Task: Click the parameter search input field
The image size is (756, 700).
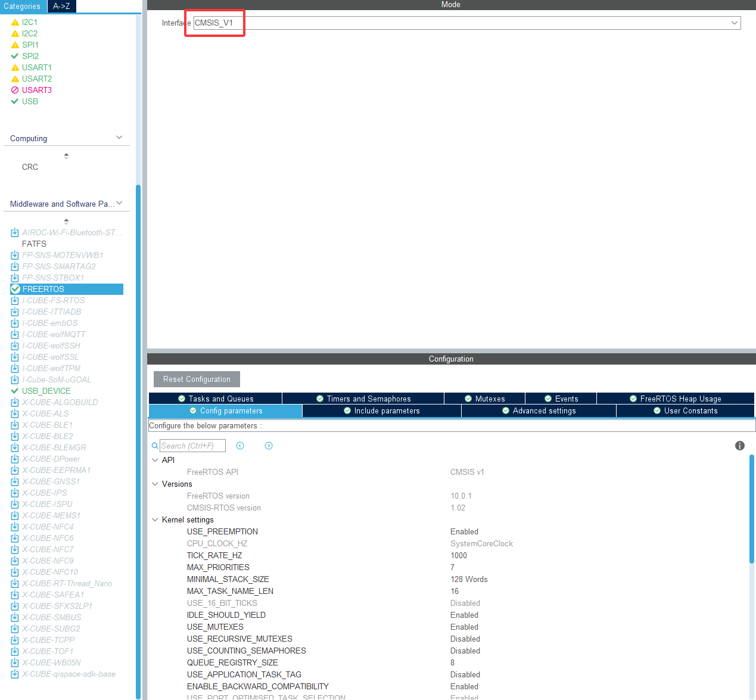Action: 192,446
